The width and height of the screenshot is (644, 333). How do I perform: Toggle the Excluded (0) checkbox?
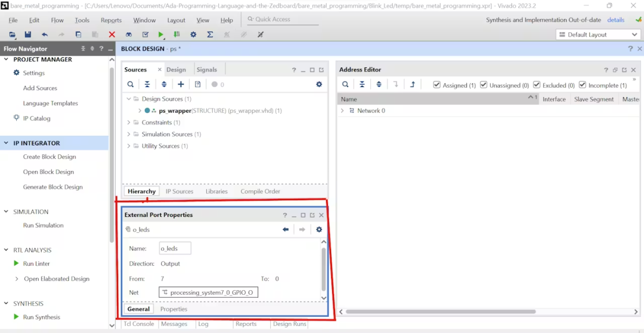click(537, 85)
